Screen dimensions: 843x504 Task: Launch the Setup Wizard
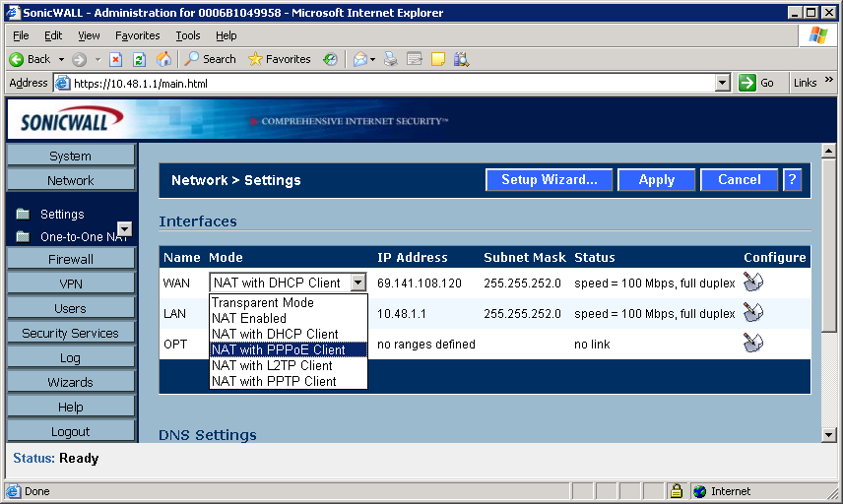coord(549,180)
